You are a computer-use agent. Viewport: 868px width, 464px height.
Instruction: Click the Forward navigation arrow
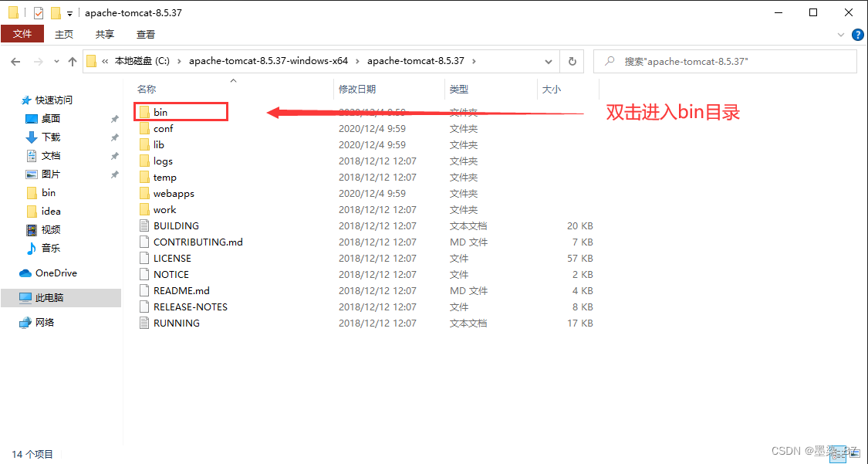click(39, 62)
